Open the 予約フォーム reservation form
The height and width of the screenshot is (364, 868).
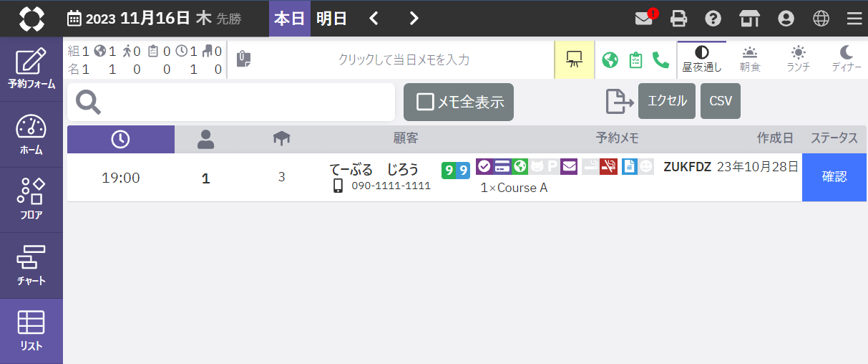coord(31,69)
